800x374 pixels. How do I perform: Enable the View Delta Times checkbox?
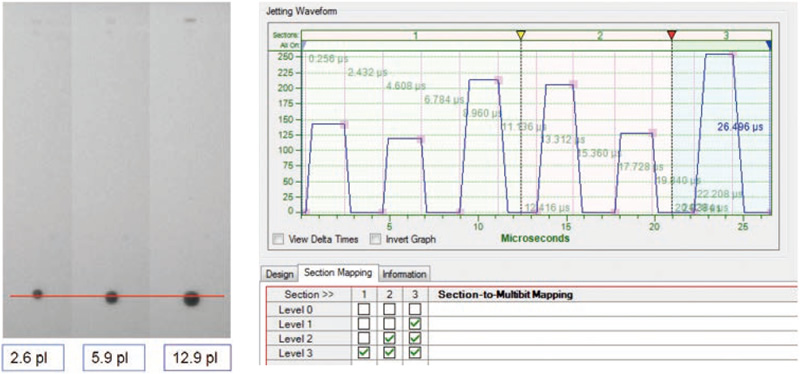pos(279,239)
